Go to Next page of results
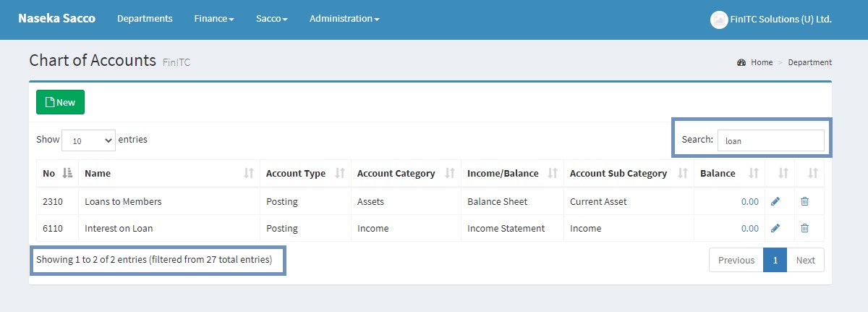Screen dimensions: 868x312 point(805,260)
